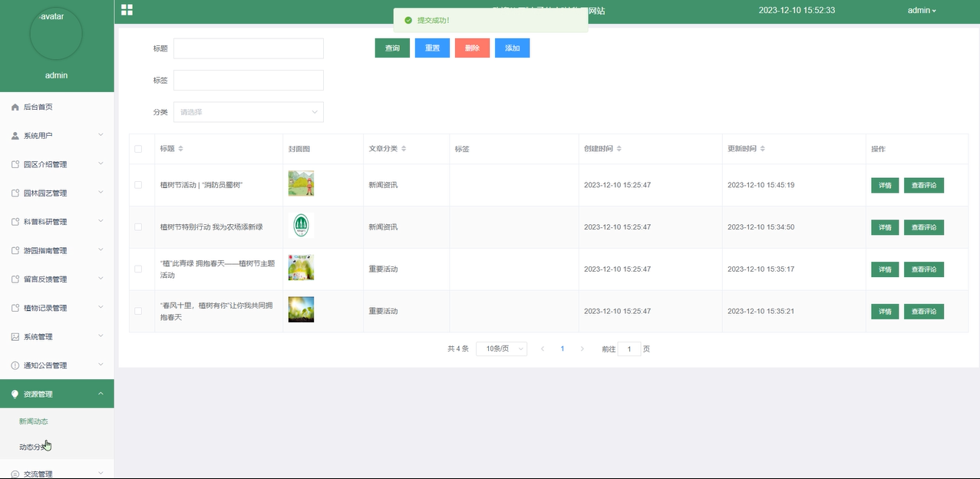Screen dimensions: 980x479
Task: Click the 园区介绍管理 menu icon
Action: pos(15,164)
